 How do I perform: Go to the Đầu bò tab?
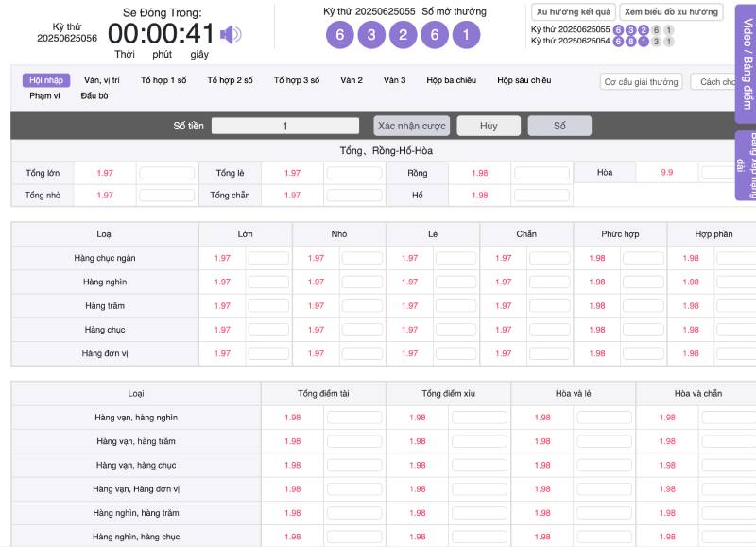[94, 95]
